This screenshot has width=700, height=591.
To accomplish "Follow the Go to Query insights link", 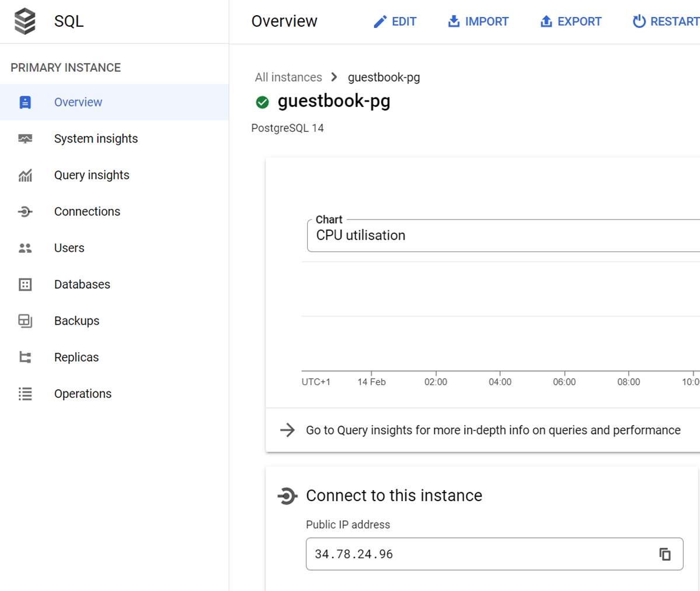I will (x=493, y=431).
